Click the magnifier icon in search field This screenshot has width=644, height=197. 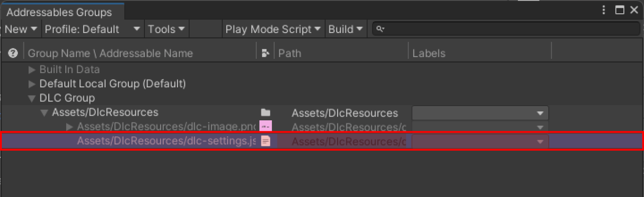point(380,29)
